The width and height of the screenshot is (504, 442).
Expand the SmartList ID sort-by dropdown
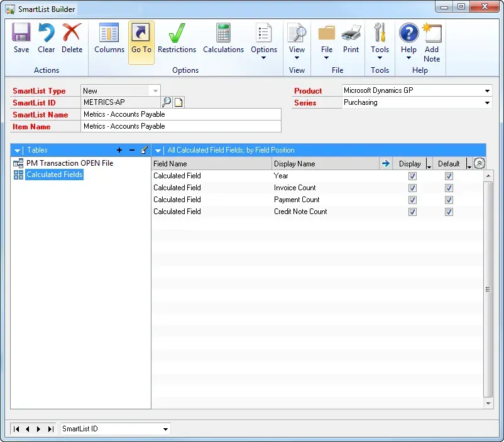coord(166,429)
